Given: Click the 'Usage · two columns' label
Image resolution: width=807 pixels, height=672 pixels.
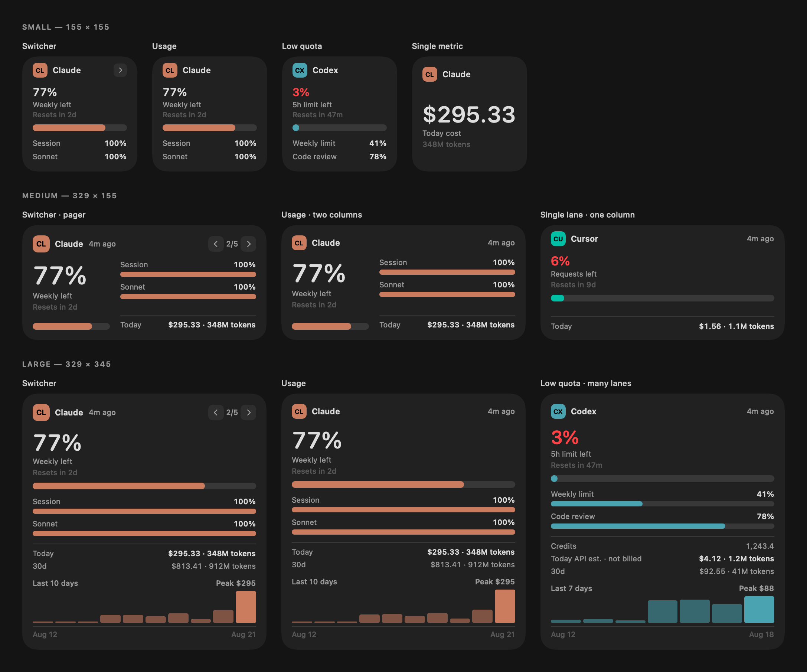Looking at the screenshot, I should pos(321,215).
